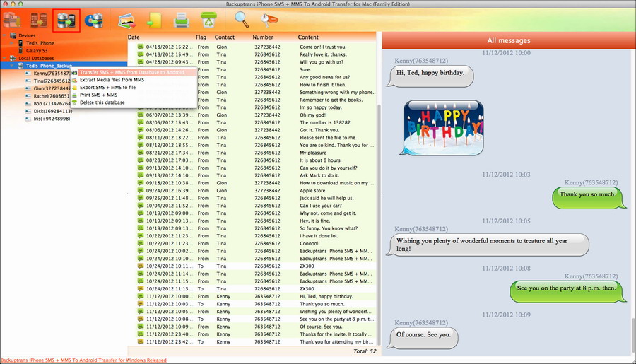This screenshot has height=364, width=636.
Task: Select the row 'The number is 138282'
Action: point(252,122)
